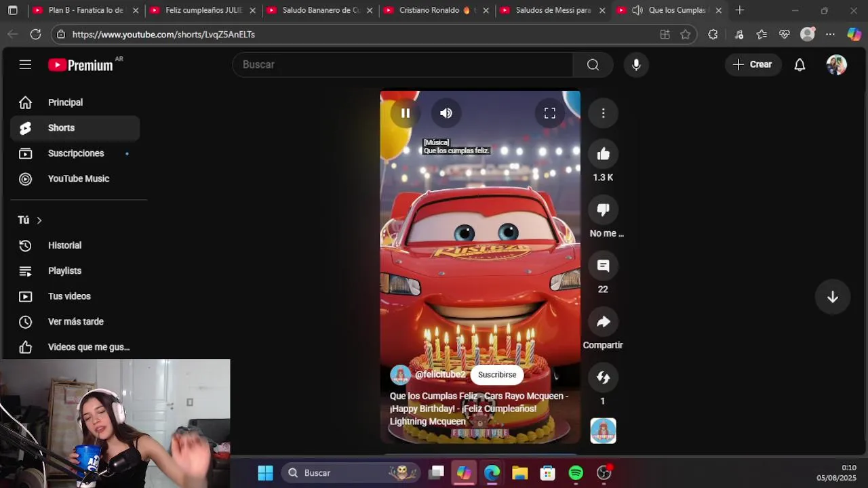Open YouTube notifications bell
This screenshot has width=868, height=488.
click(800, 64)
